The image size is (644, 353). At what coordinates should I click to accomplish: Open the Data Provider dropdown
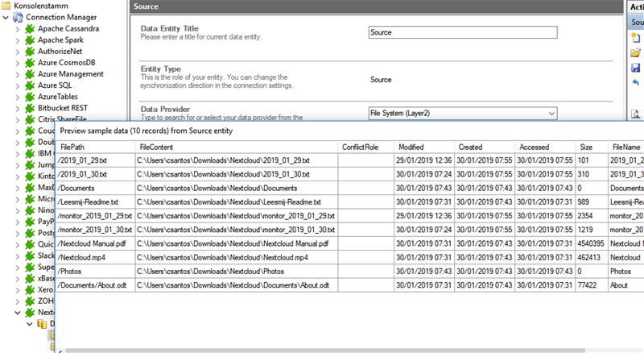(x=551, y=114)
